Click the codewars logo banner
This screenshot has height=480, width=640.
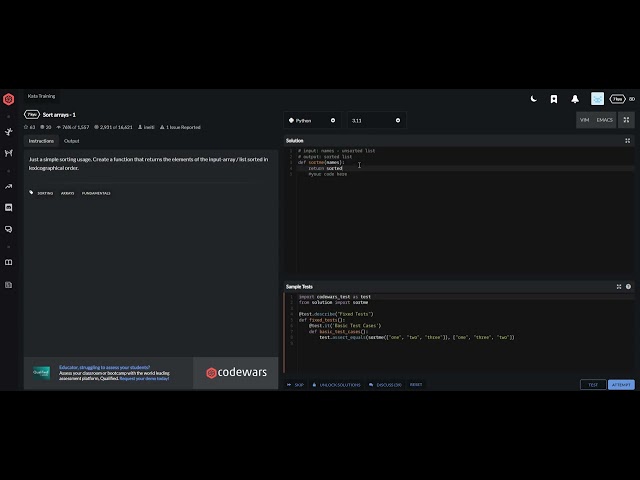(236, 373)
